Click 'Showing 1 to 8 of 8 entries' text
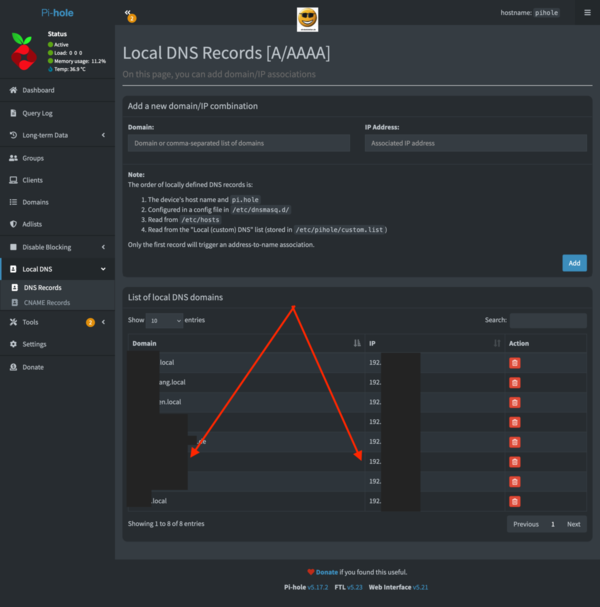The image size is (600, 607). [166, 524]
